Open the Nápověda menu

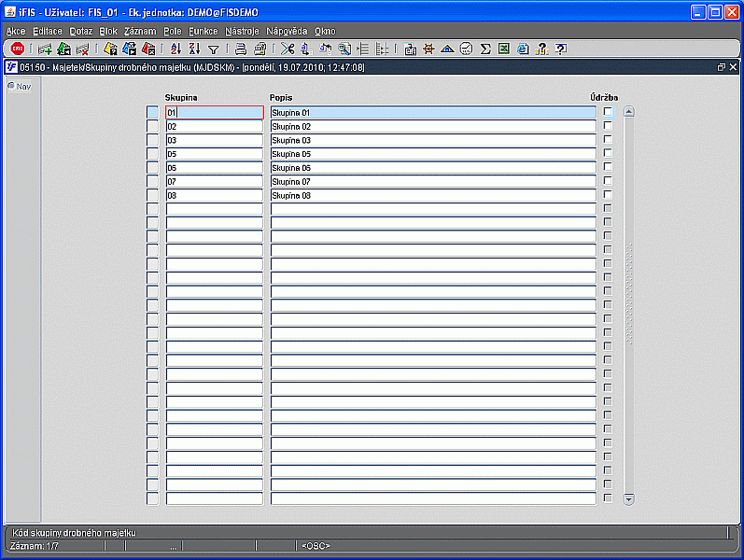(287, 31)
